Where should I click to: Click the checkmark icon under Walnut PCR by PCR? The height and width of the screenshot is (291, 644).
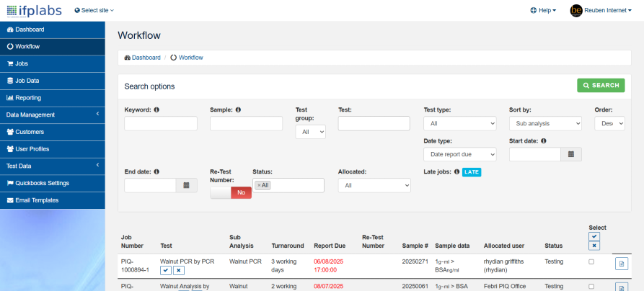pos(166,270)
